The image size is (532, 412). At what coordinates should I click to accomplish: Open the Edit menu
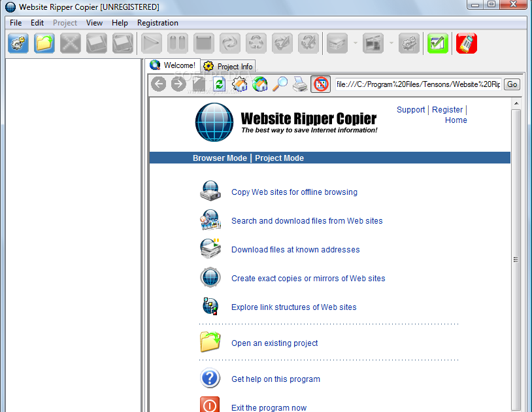37,23
